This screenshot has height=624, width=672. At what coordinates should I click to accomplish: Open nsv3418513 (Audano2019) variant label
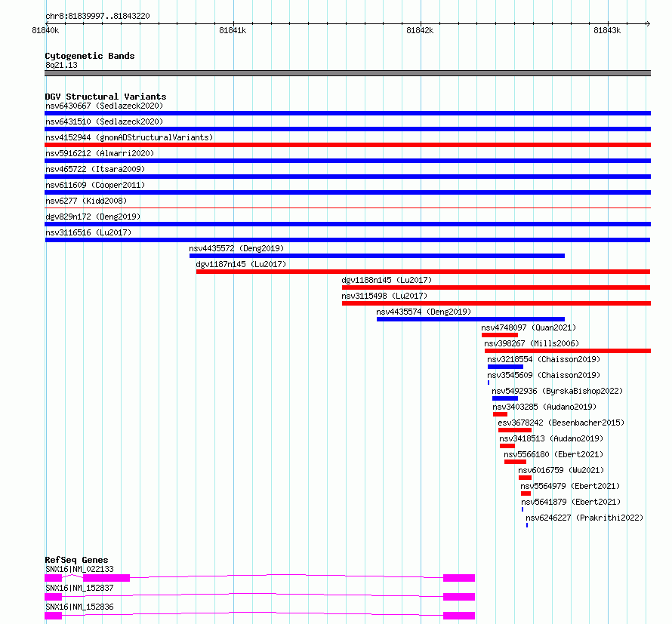(x=551, y=438)
